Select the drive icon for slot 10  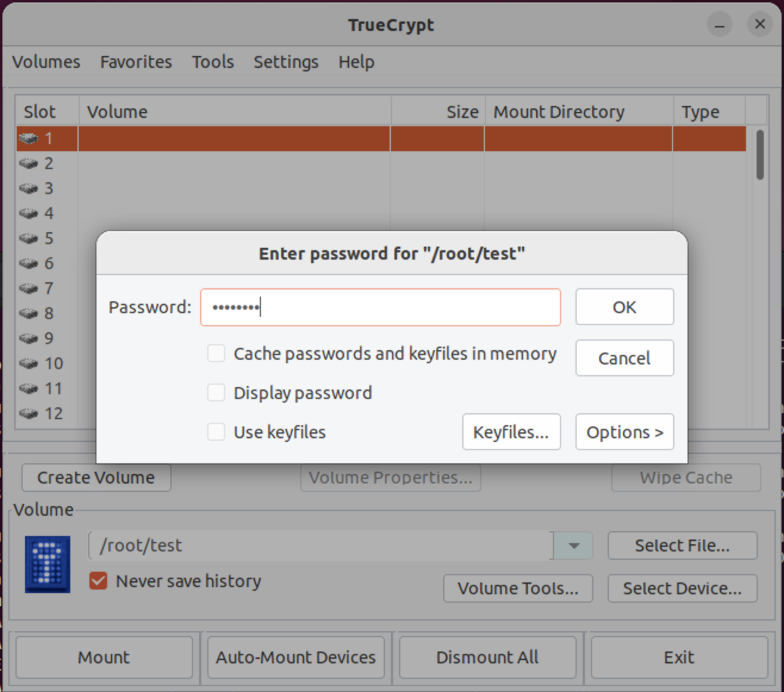pyautogui.click(x=28, y=364)
